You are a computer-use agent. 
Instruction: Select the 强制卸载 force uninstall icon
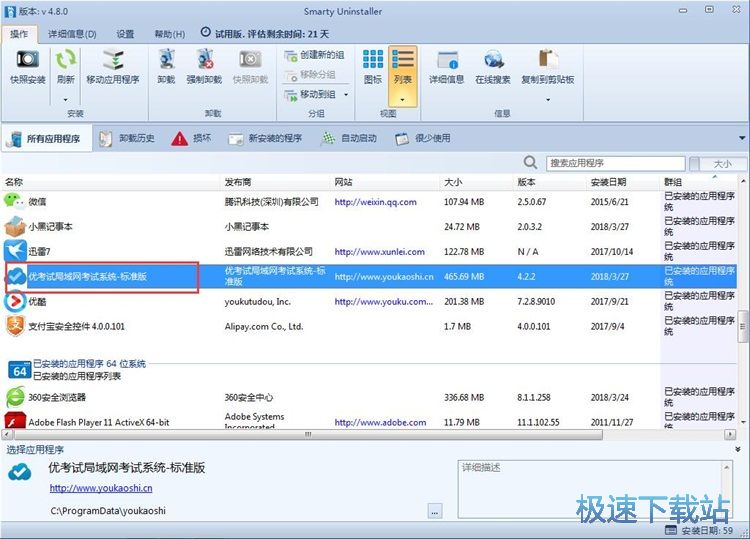click(204, 65)
